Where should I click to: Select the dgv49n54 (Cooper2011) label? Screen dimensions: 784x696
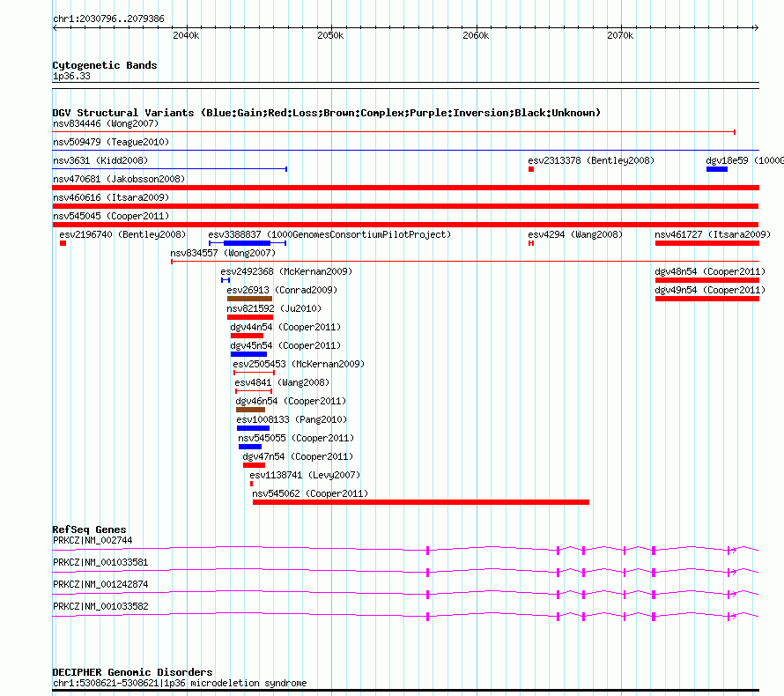pos(710,290)
